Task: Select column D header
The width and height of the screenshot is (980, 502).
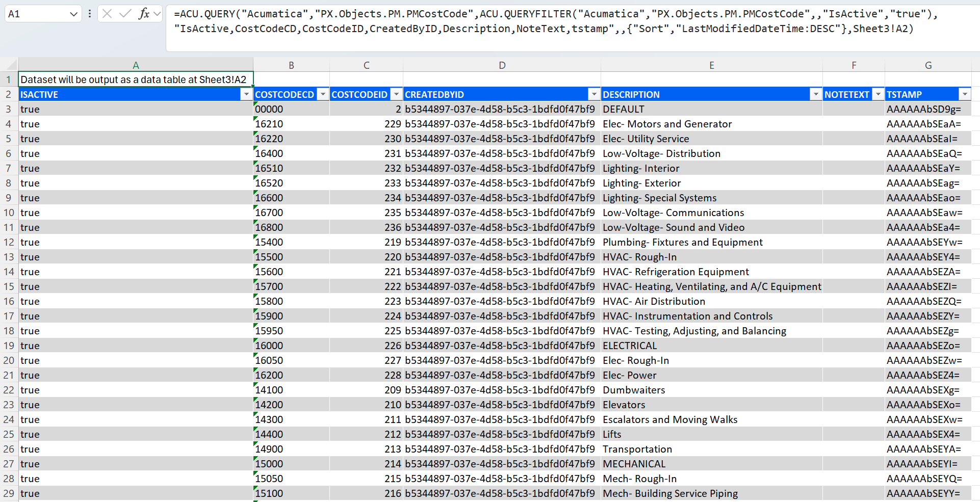Action: coord(502,65)
